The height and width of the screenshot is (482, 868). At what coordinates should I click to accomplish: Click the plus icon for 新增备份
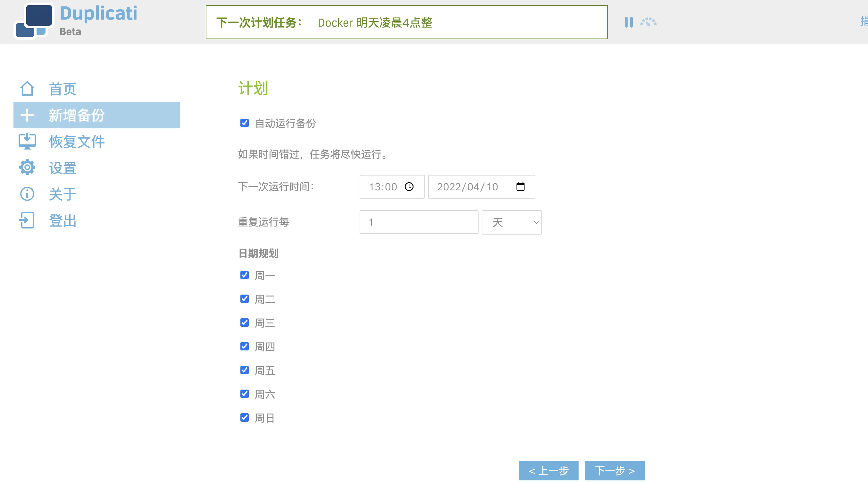pyautogui.click(x=27, y=115)
